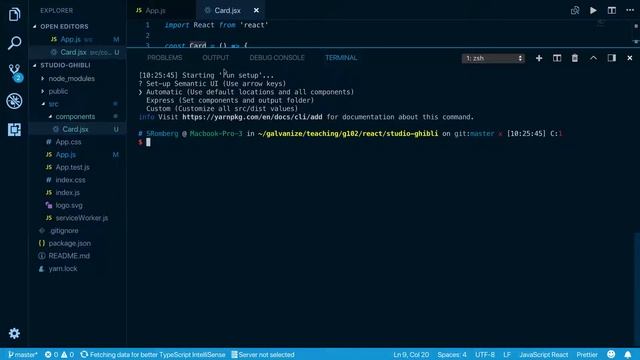Image resolution: width=640 pixels, height=360 pixels.
Task: Switch to the TERMINAL panel tab
Action: (x=341, y=58)
